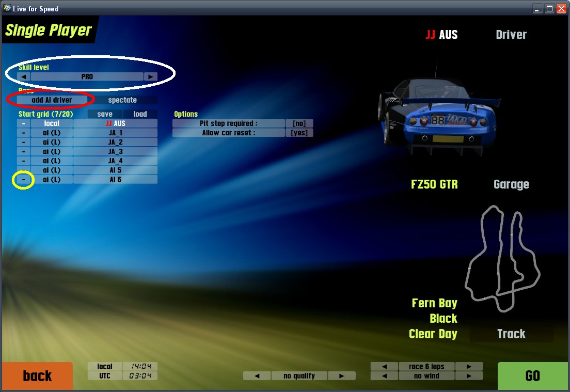Click the local time 14:04 display

pyautogui.click(x=140, y=367)
